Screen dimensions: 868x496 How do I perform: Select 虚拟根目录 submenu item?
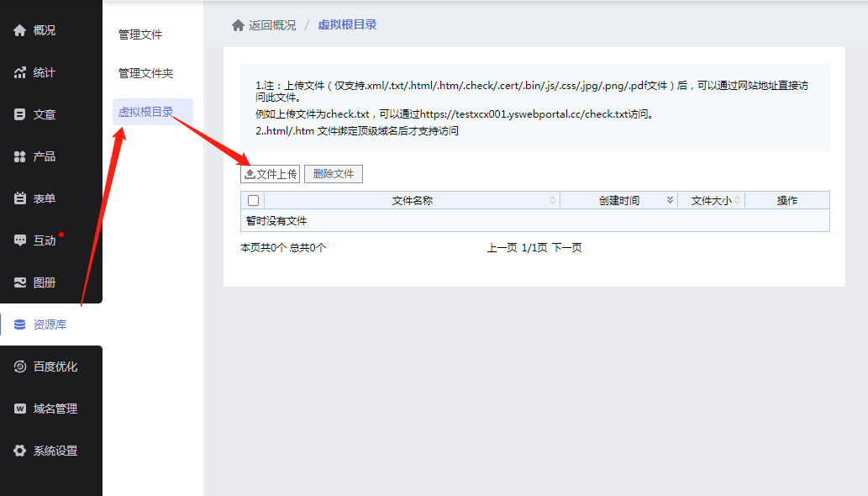tap(153, 112)
